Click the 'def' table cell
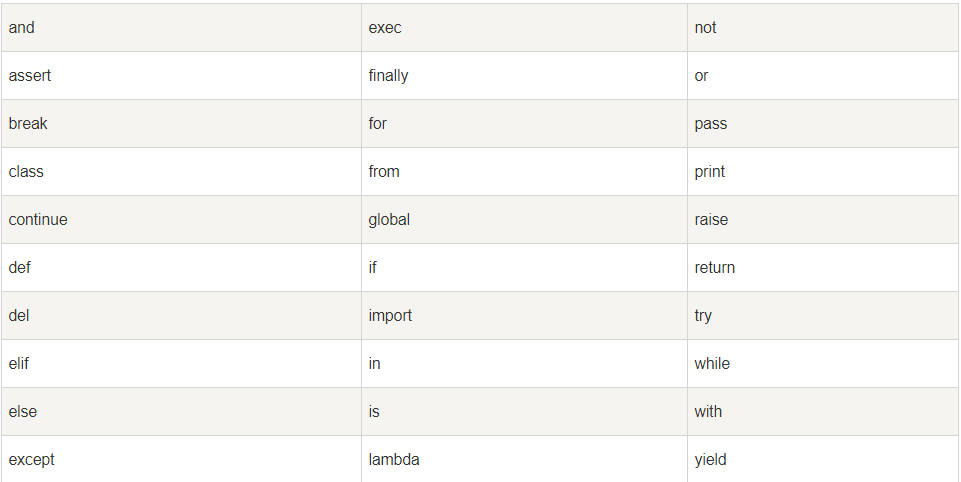 click(x=20, y=268)
